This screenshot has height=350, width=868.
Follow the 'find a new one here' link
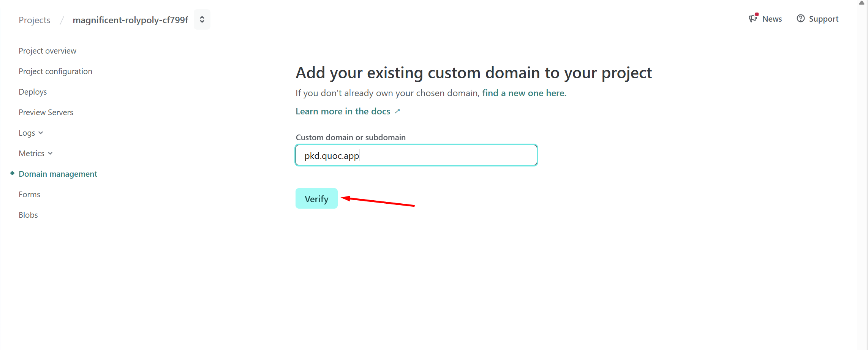click(524, 93)
